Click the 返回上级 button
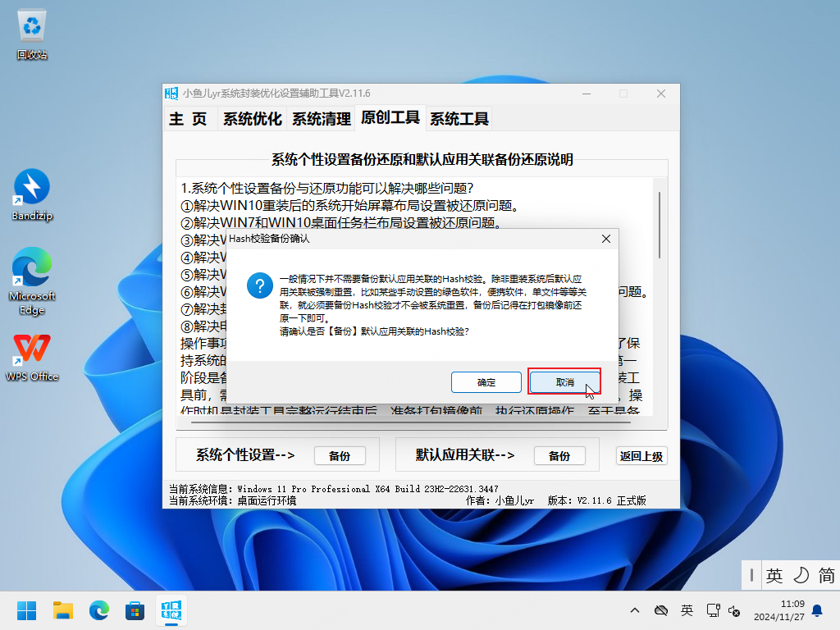 pos(641,456)
